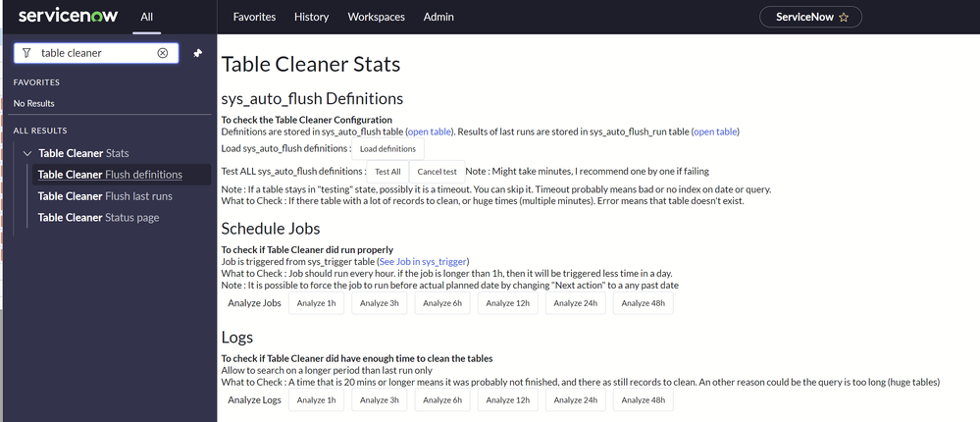Analyze Jobs for 1h

click(x=316, y=303)
